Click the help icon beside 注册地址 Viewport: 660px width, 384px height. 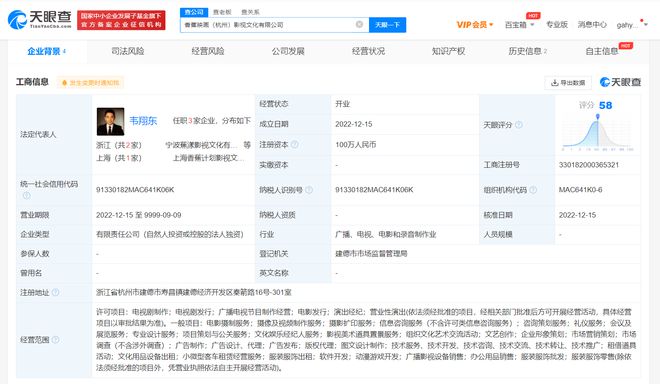[55, 292]
